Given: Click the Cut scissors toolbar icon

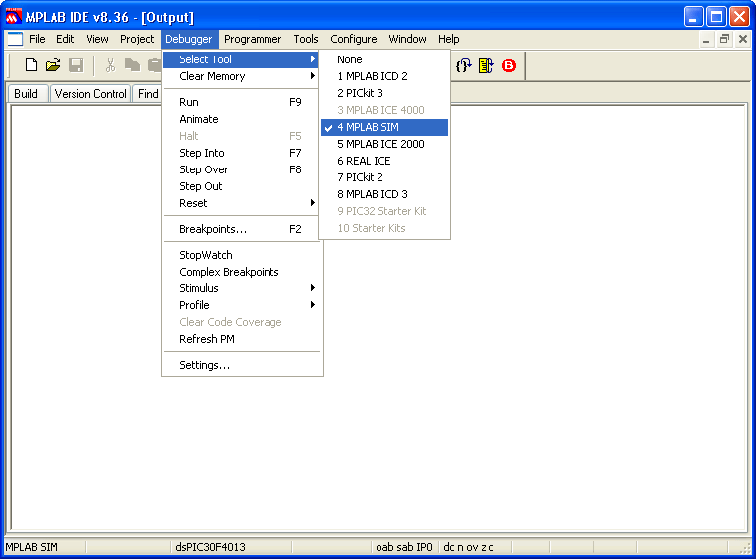Looking at the screenshot, I should pyautogui.click(x=110, y=65).
